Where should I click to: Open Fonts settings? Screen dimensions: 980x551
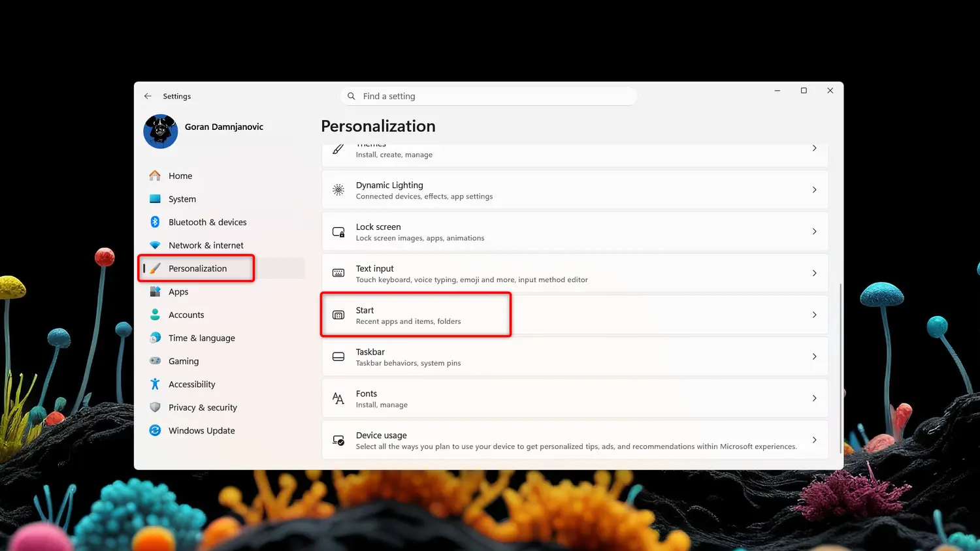point(575,398)
